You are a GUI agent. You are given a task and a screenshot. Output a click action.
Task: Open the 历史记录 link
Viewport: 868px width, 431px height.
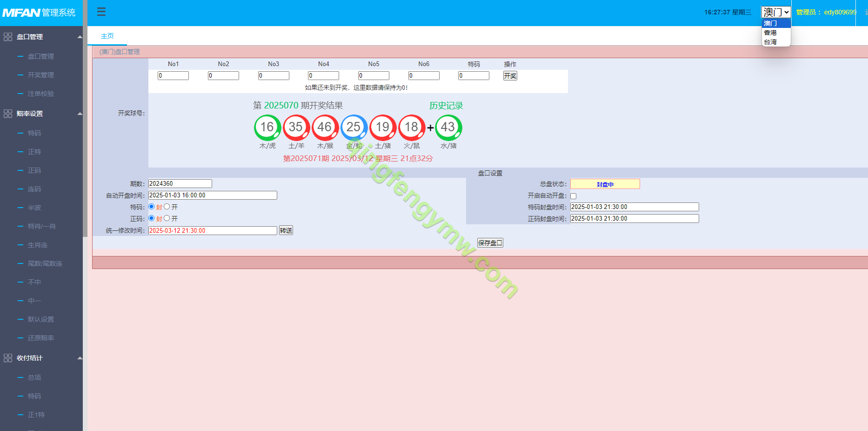click(446, 106)
